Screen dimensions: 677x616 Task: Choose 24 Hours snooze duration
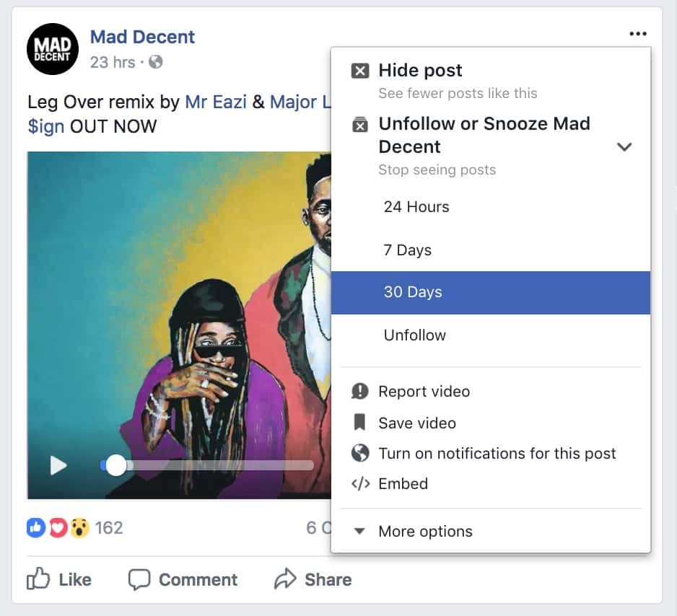point(416,207)
